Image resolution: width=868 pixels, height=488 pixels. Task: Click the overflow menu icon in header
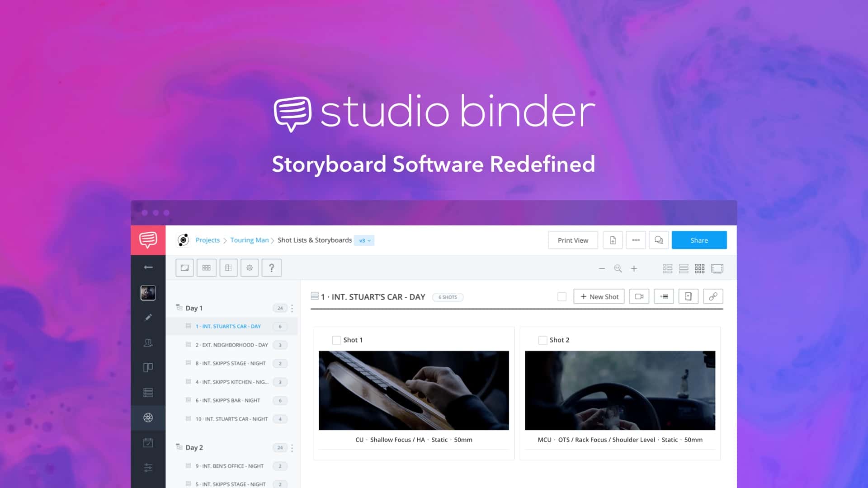tap(636, 239)
